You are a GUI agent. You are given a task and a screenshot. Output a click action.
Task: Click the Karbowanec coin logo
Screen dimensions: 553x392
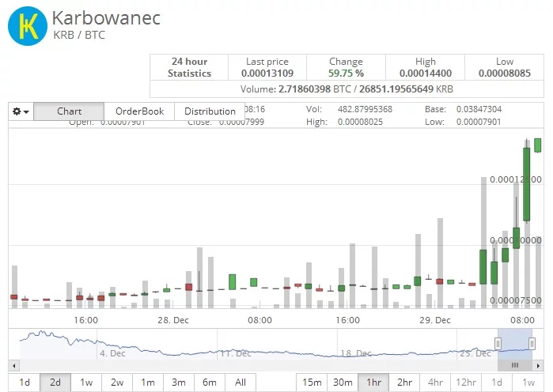tap(28, 26)
